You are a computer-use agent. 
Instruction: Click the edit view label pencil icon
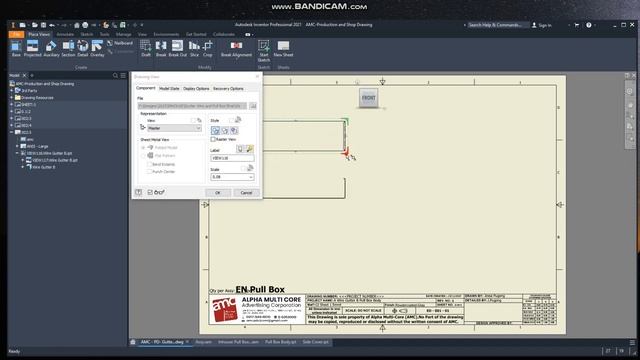(x=249, y=149)
